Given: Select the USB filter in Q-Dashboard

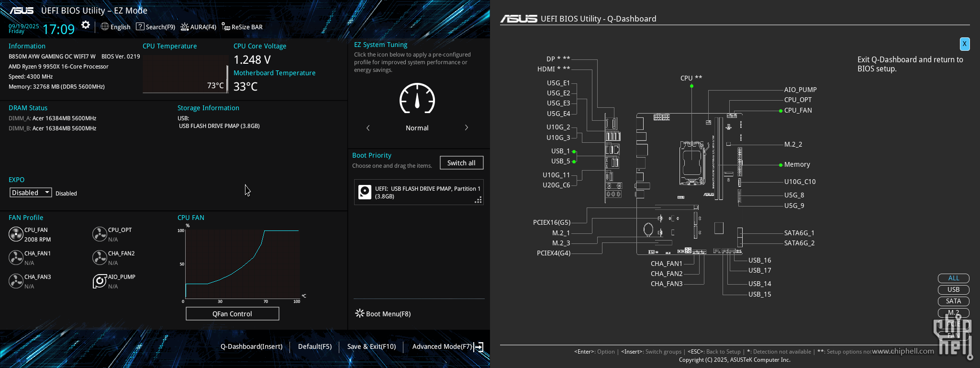Looking at the screenshot, I should (953, 290).
